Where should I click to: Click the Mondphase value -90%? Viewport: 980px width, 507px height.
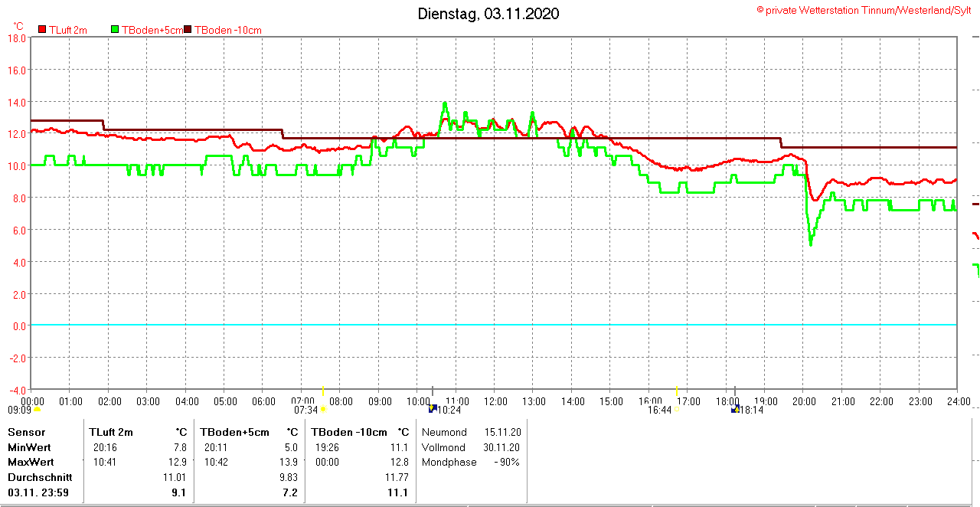pos(506,462)
